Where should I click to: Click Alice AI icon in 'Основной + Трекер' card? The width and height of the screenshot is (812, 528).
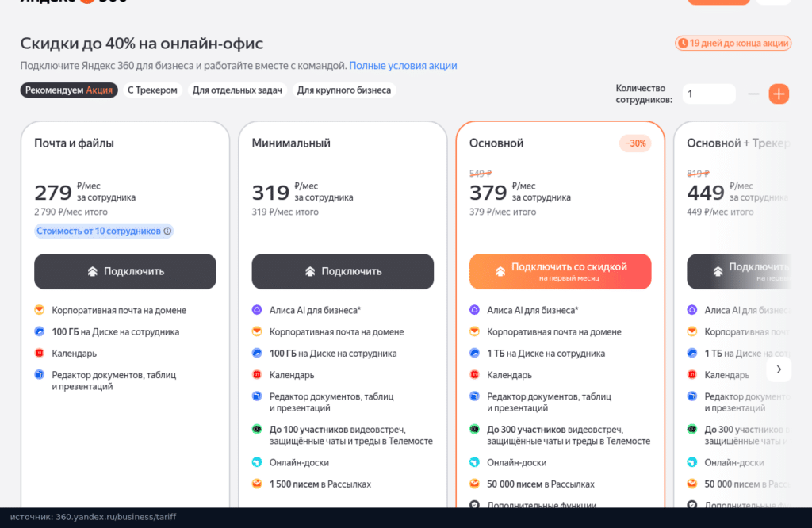tap(691, 309)
